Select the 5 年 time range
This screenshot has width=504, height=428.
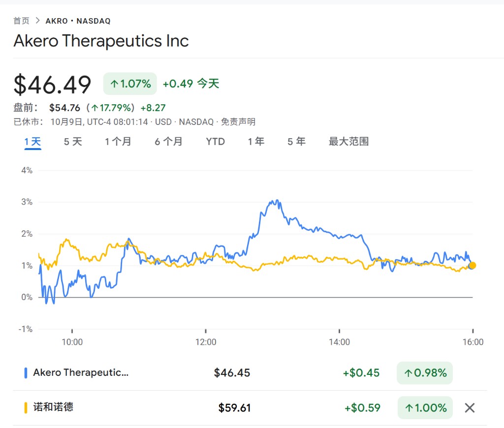[296, 142]
